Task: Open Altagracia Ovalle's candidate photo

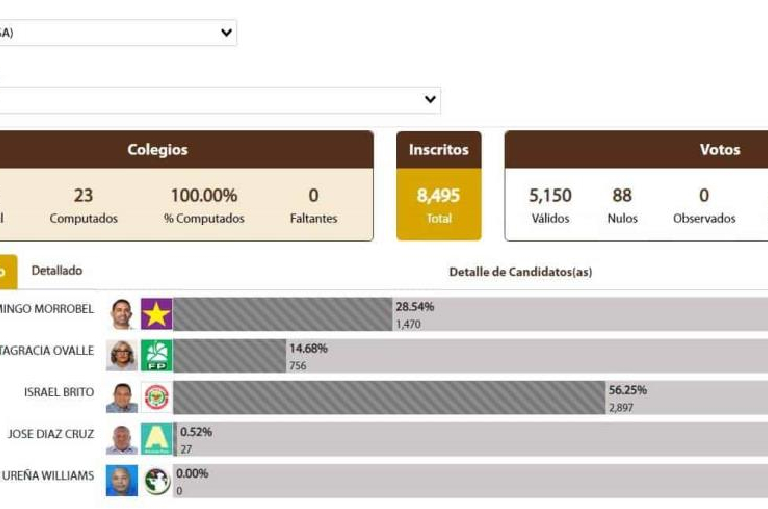Action: [x=122, y=355]
